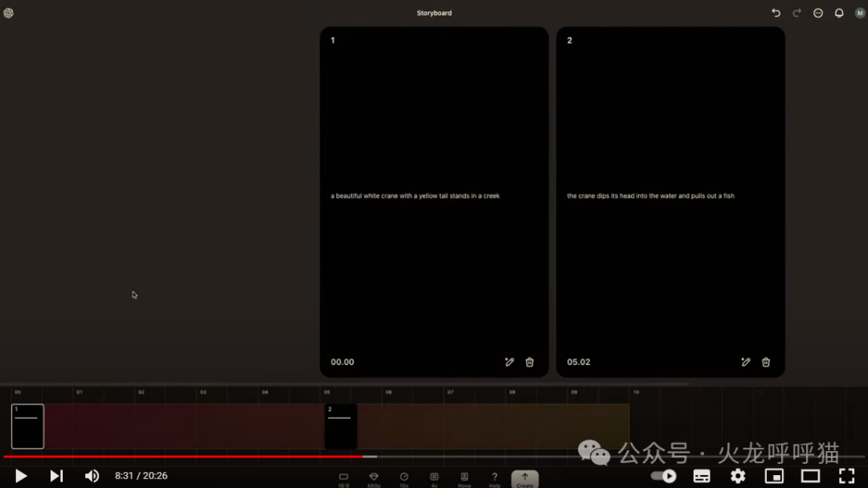Undo the last storyboard action
Viewport: 868px width, 488px height.
pos(776,13)
